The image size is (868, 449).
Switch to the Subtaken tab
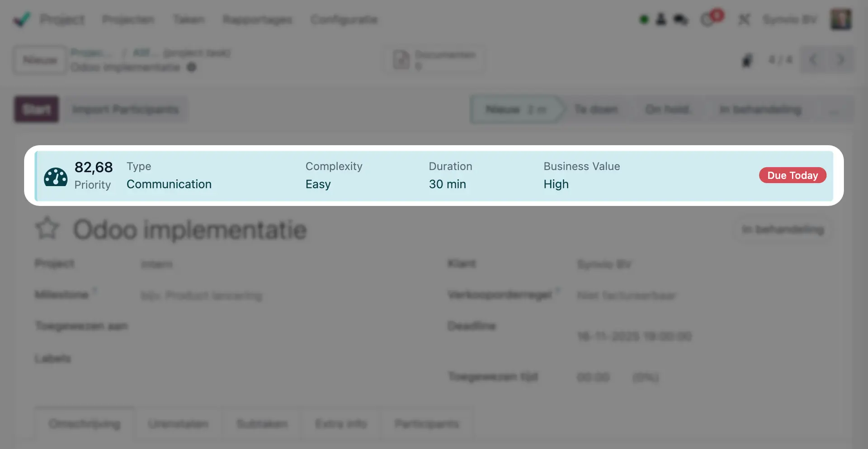[262, 424]
